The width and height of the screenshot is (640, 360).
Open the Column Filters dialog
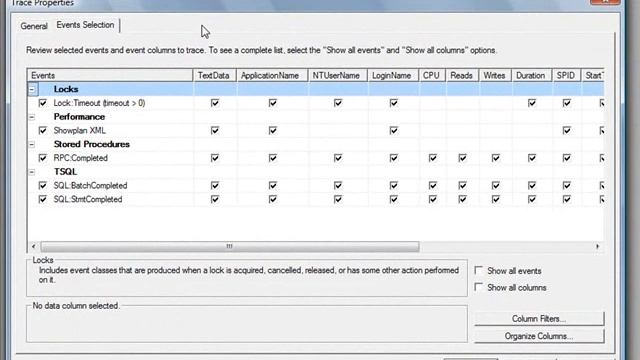point(539,319)
